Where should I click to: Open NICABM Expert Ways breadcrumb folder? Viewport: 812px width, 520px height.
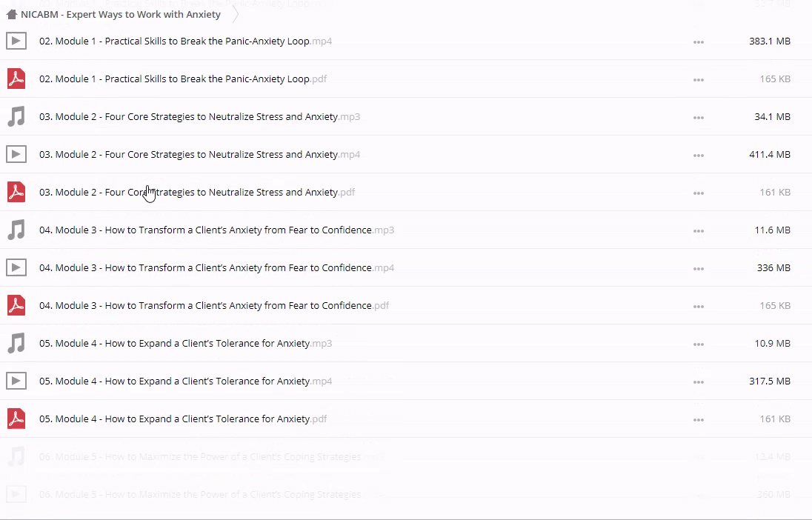pos(120,14)
